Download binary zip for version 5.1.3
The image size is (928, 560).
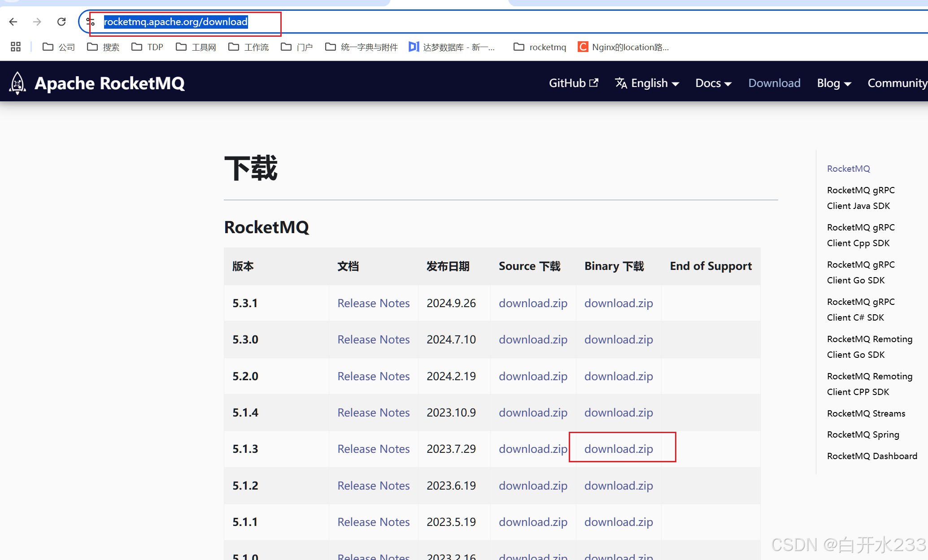619,449
